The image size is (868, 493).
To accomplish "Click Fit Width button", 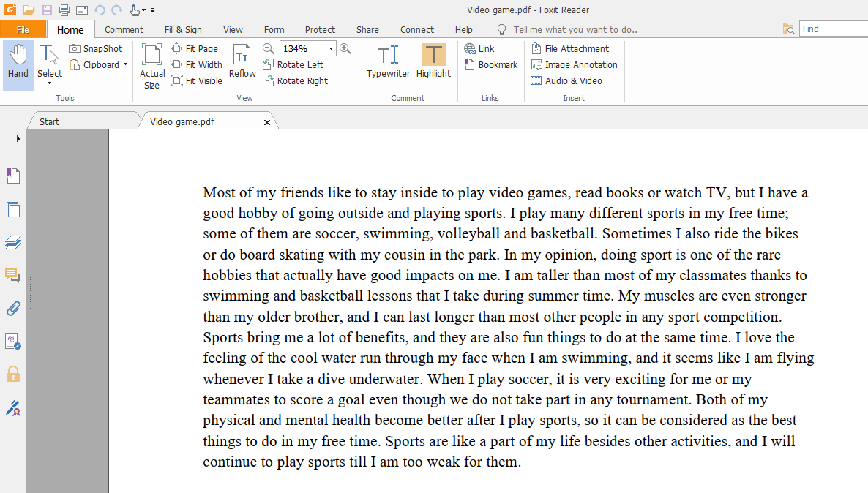I will (196, 64).
